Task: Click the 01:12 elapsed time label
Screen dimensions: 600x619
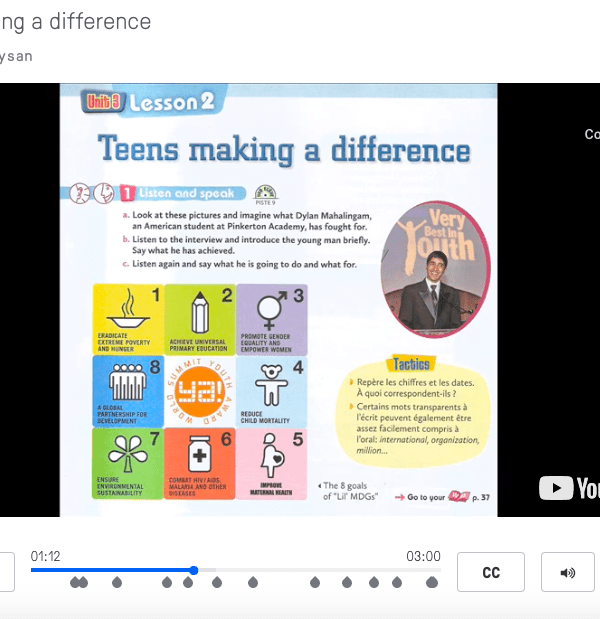Action: pos(46,556)
